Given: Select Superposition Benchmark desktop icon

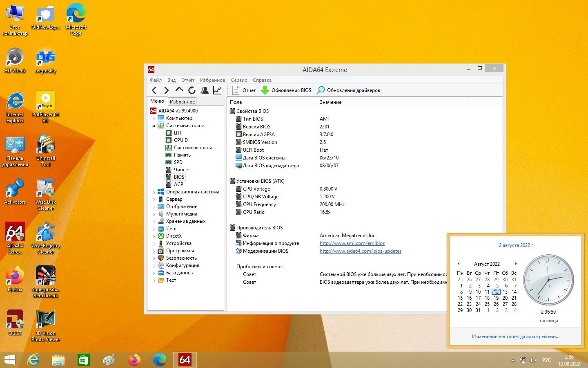Looking at the screenshot, I should coord(45,282).
